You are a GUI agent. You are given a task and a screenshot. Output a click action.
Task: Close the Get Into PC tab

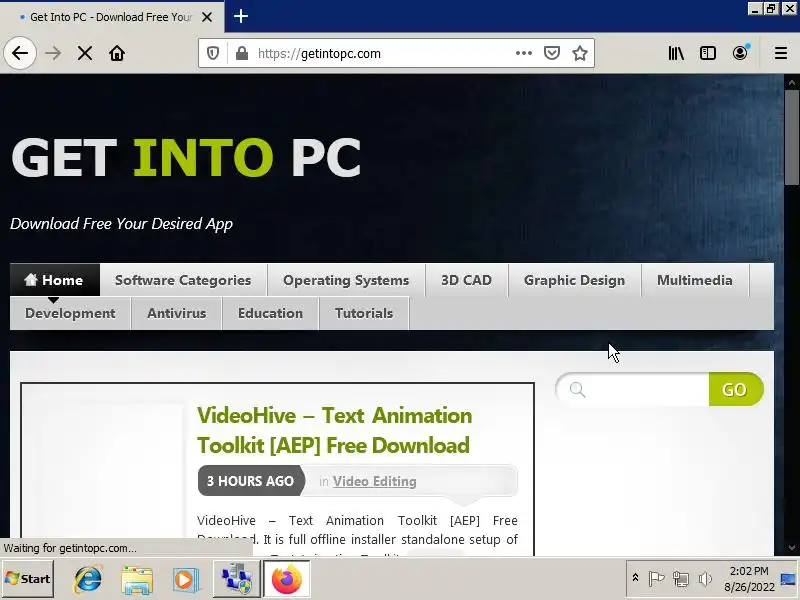click(207, 17)
